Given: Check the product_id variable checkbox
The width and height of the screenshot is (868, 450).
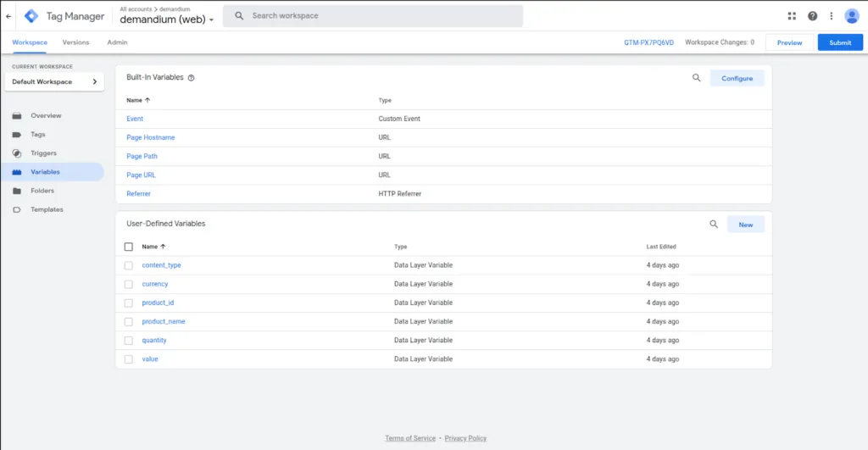Looking at the screenshot, I should (x=129, y=303).
